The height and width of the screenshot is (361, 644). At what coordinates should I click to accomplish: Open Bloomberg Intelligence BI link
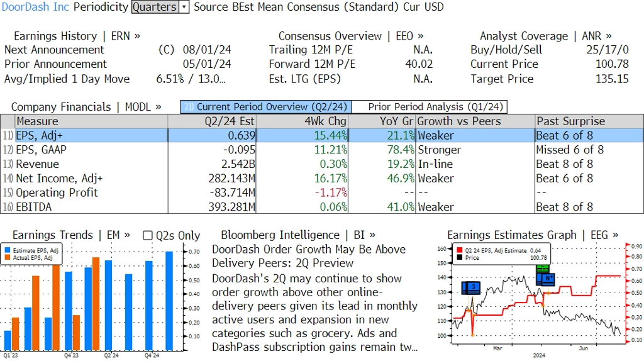(x=298, y=235)
